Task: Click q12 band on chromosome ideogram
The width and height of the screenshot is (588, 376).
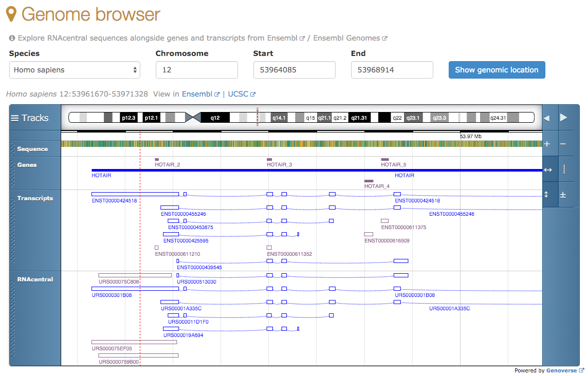Action: (x=215, y=118)
